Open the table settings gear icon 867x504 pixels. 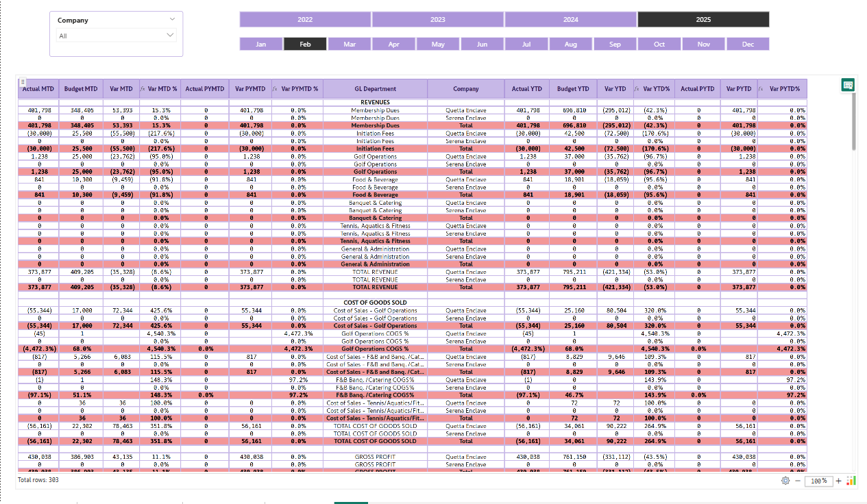785,481
